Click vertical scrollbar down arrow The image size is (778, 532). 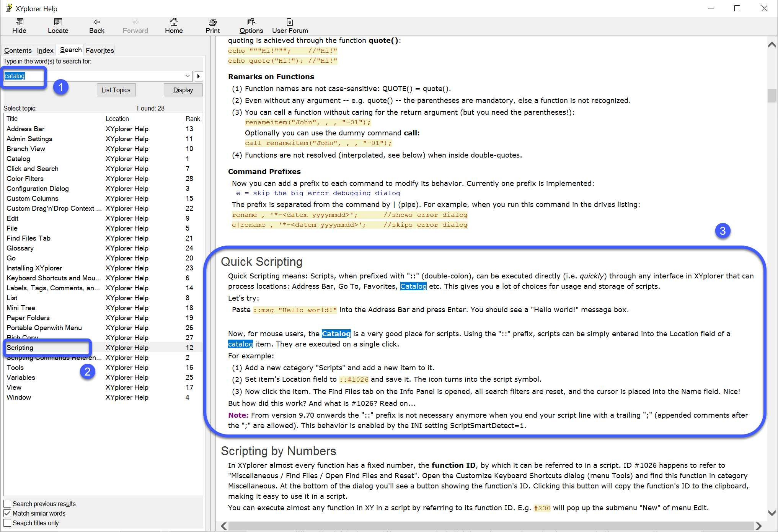click(x=772, y=513)
